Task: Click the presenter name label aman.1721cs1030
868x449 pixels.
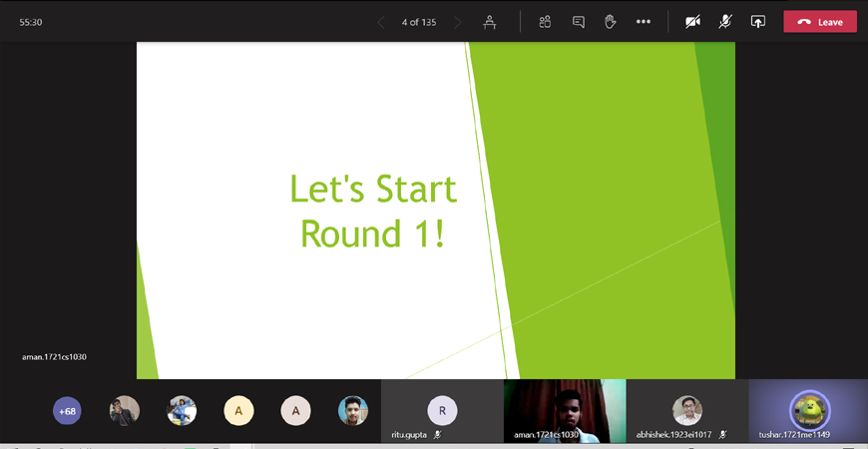Action: [x=54, y=356]
